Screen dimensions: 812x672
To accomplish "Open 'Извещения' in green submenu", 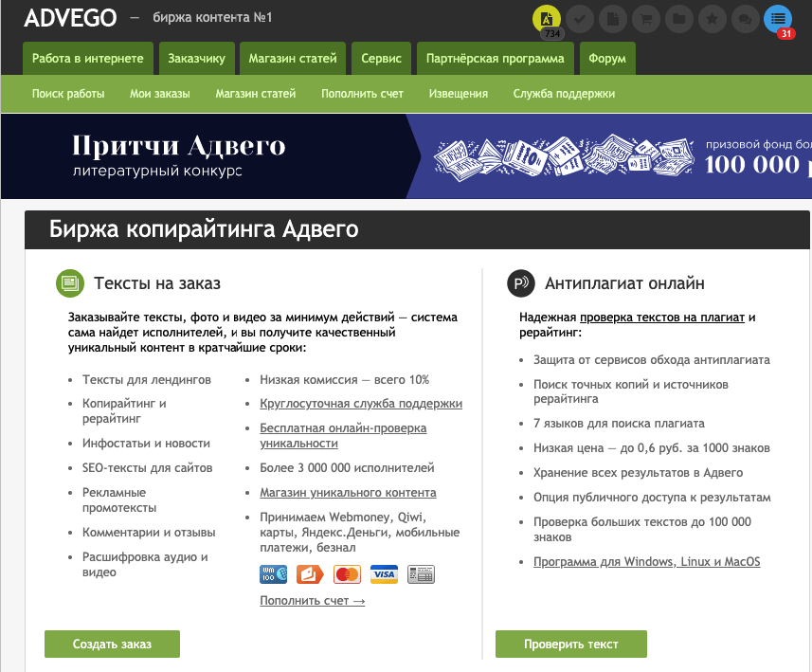I will [459, 94].
